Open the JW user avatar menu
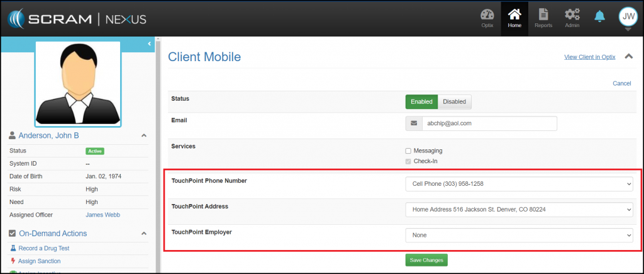Image resolution: width=644 pixels, height=274 pixels. click(628, 18)
